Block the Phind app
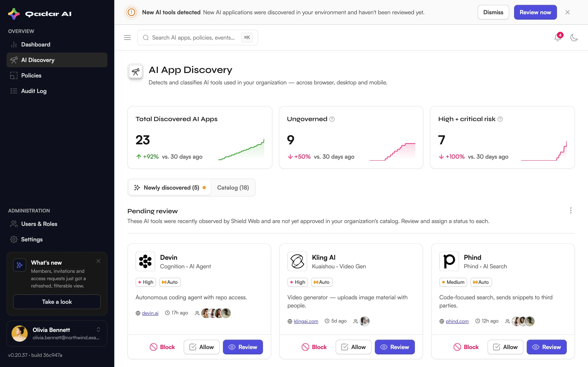The image size is (588, 367). point(466,347)
